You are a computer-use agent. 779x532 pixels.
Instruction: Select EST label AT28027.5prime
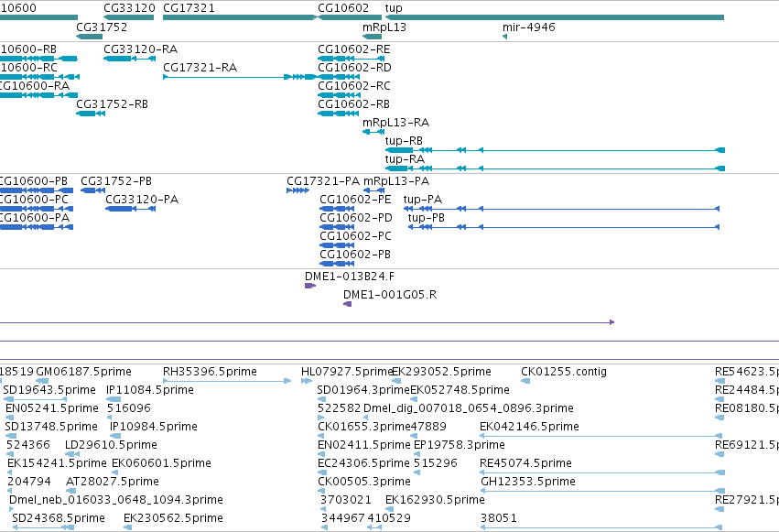[113, 483]
